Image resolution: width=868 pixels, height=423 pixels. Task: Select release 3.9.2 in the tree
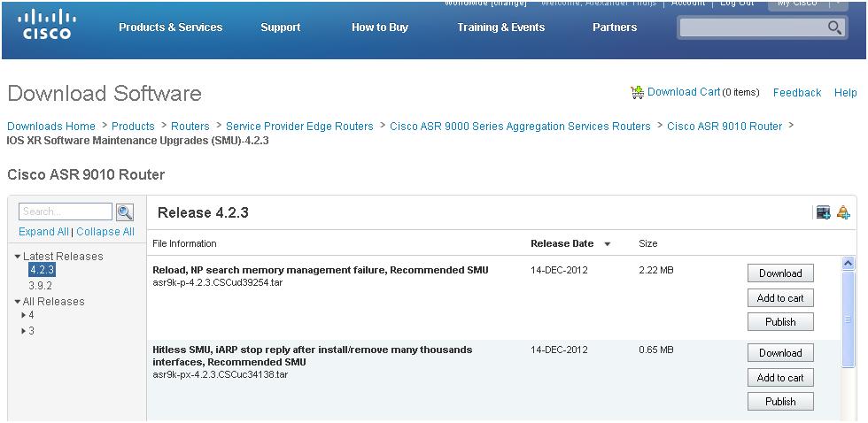(40, 286)
